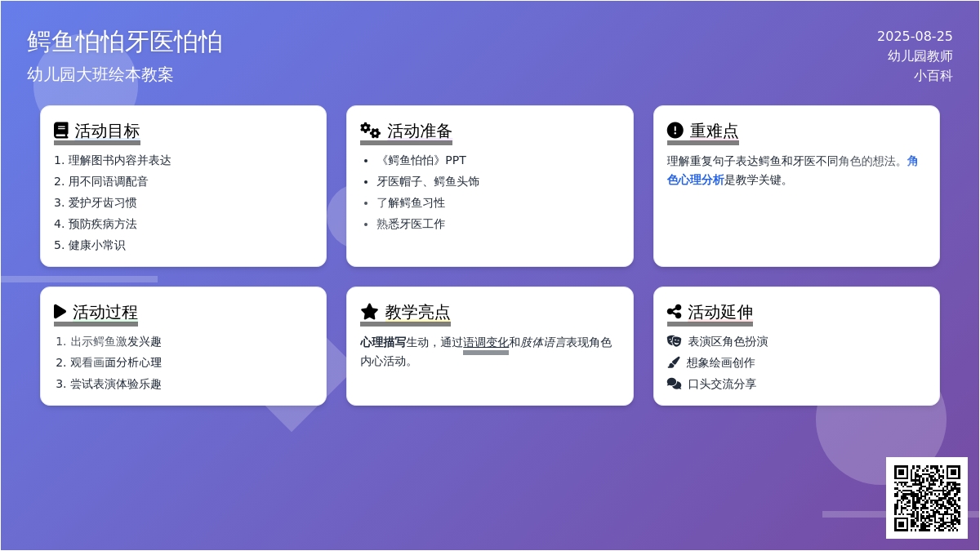This screenshot has width=980, height=551.
Task: Click the text 想象绘画创作
Action: click(x=720, y=362)
